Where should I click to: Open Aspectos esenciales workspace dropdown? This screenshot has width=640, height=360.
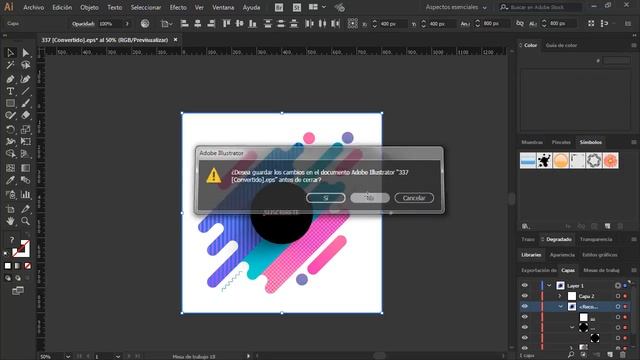click(456, 7)
